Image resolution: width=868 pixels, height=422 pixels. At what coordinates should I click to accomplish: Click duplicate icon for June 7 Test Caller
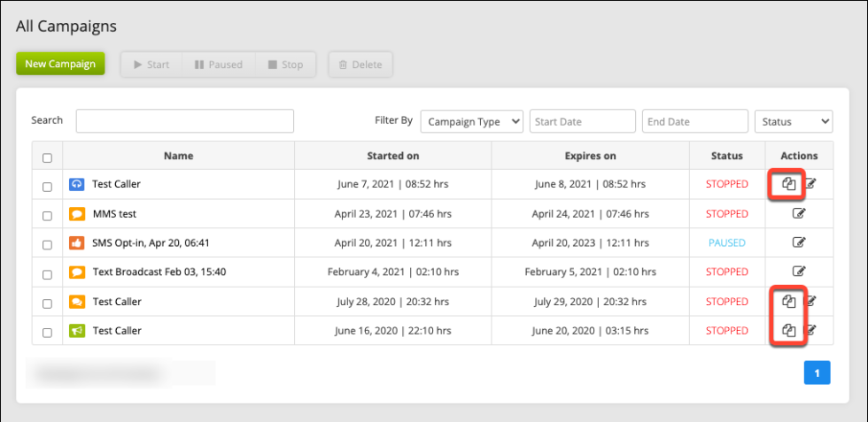(788, 184)
